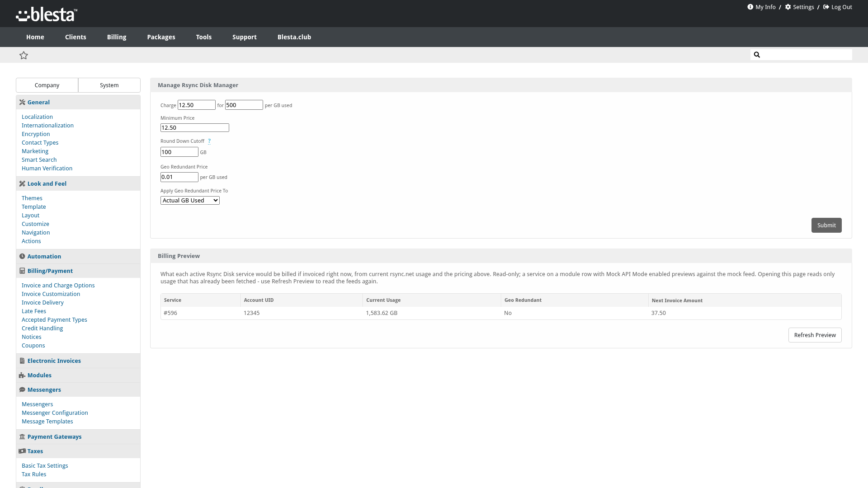Click the Round Down Cutoff field
This screenshot has width=868, height=488.
(x=179, y=152)
